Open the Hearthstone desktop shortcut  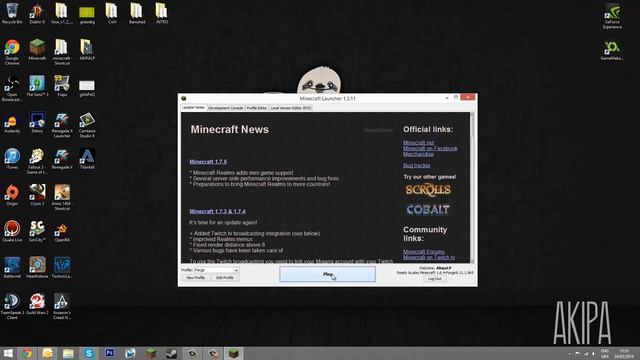click(x=37, y=267)
